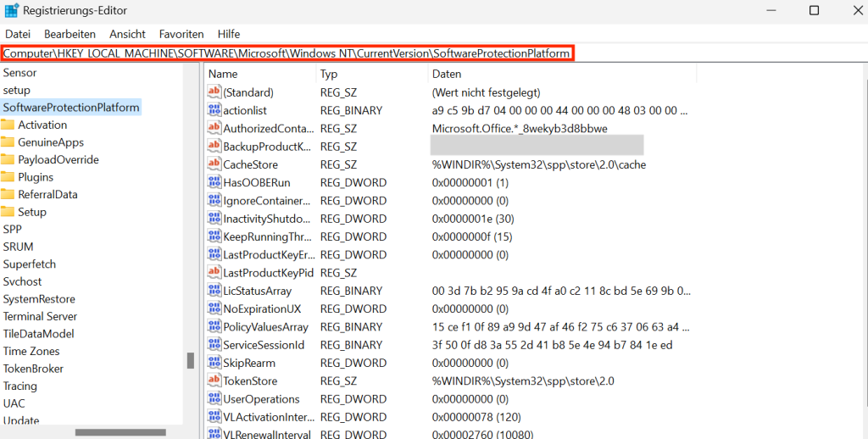Open the Favoriten menu
This screenshot has width=868, height=439.
(181, 34)
